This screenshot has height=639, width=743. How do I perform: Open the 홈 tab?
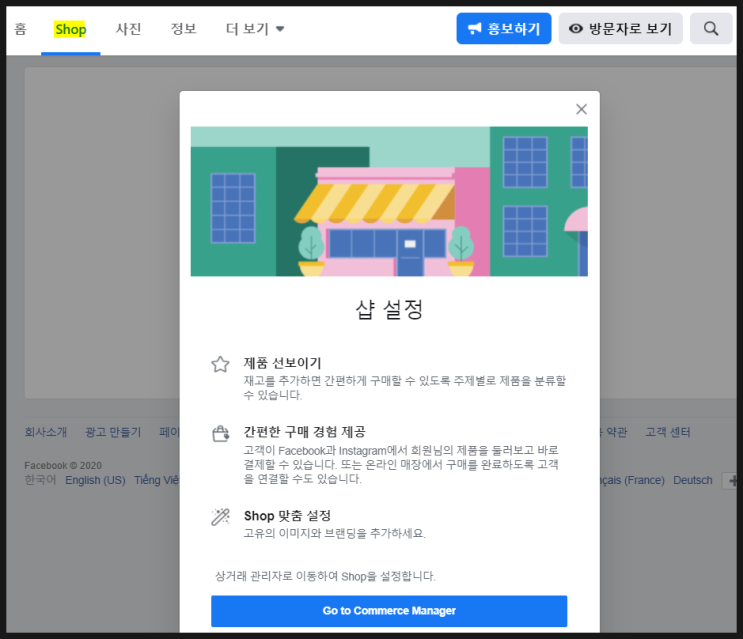tap(20, 29)
